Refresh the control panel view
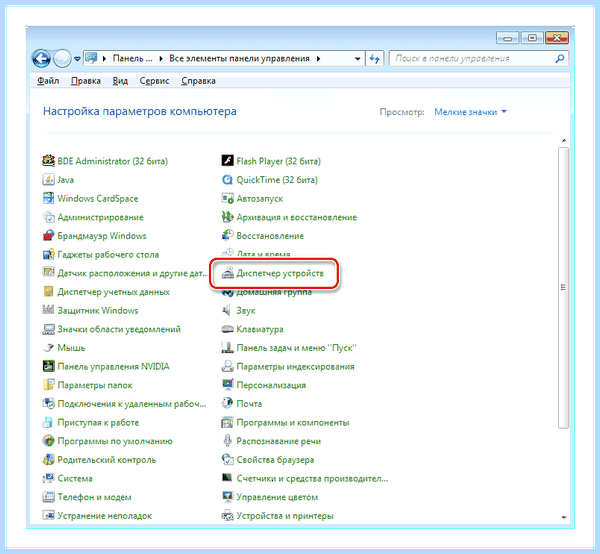The width and height of the screenshot is (600, 554). 374,59
